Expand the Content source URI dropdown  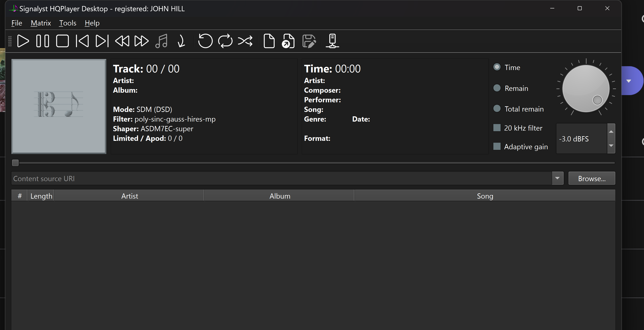557,178
